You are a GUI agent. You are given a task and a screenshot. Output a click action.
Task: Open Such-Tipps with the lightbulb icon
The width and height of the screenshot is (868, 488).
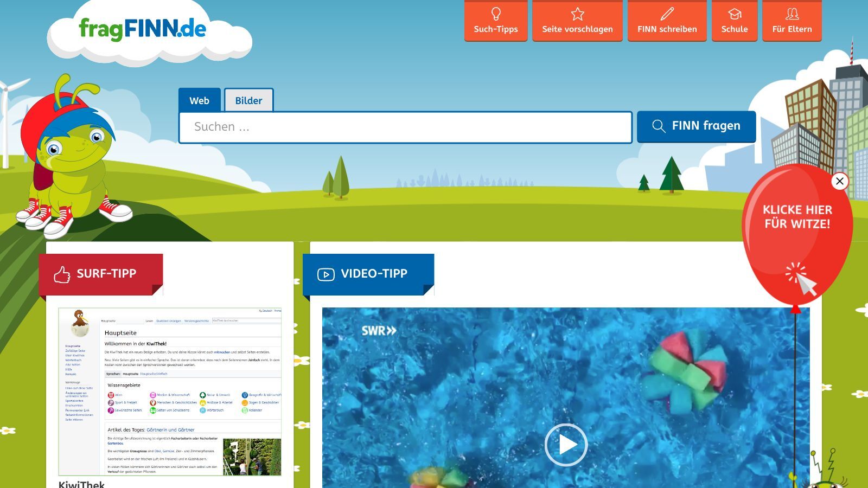pyautogui.click(x=496, y=21)
